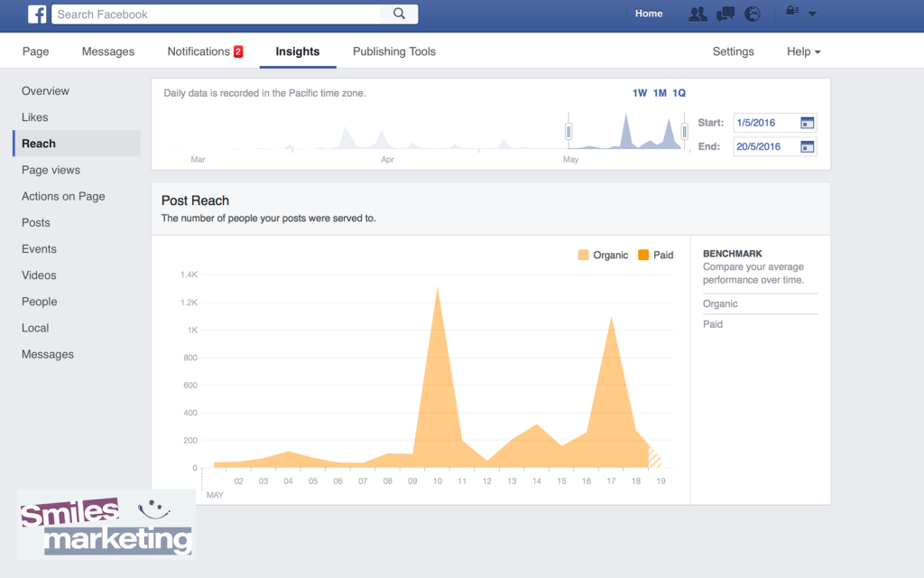The height and width of the screenshot is (578, 924).
Task: Open the End date calendar icon
Action: [806, 146]
